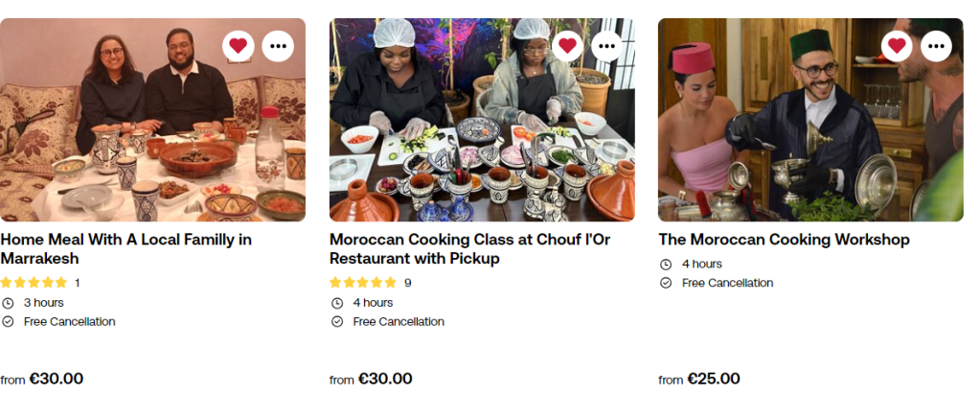Open The Moroccan Cooking Workshop title link

point(784,240)
